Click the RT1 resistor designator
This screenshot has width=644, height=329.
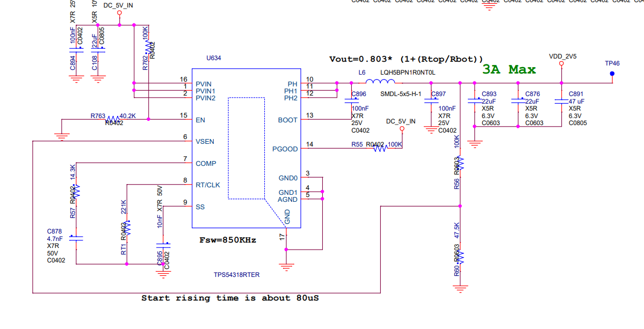coord(123,250)
